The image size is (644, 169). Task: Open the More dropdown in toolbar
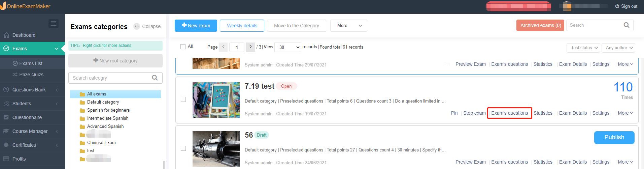(x=349, y=26)
